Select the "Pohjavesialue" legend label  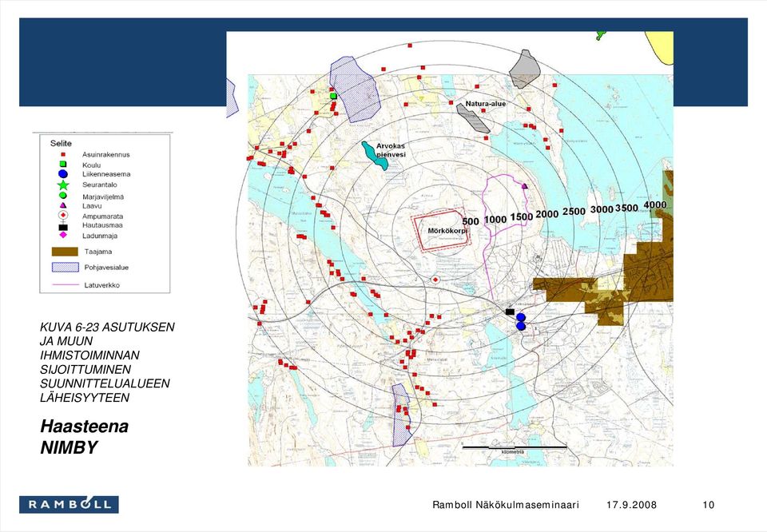point(106,268)
